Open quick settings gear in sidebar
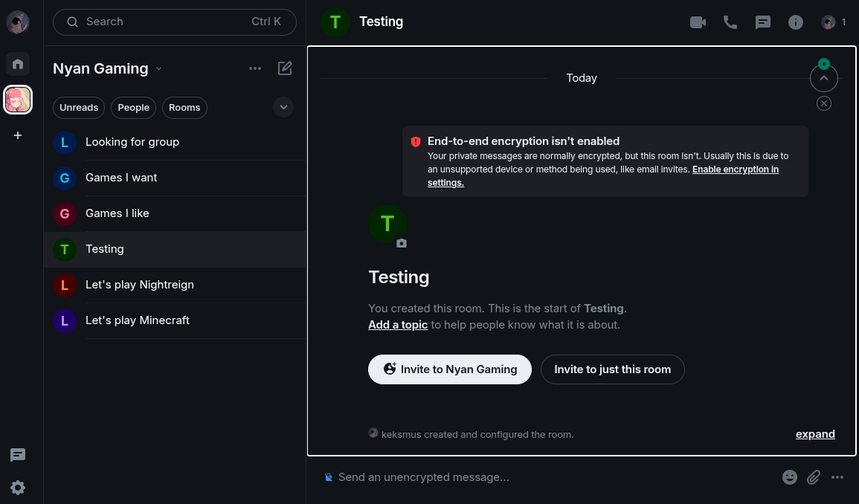 (18, 488)
